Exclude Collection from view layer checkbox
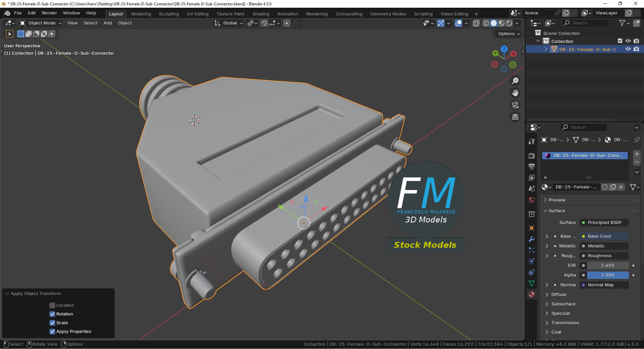The width and height of the screenshot is (644, 349). click(620, 41)
